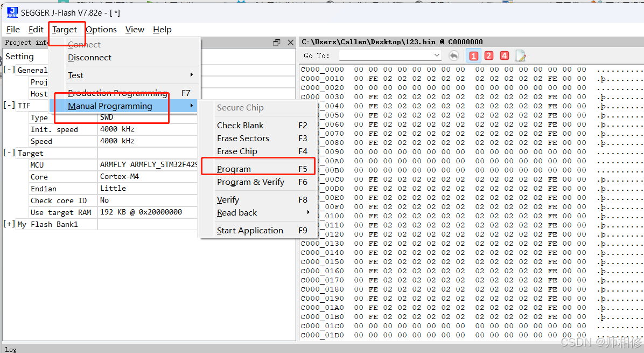Open the Help menu
Viewport: 644px width, 353px height.
tap(162, 30)
